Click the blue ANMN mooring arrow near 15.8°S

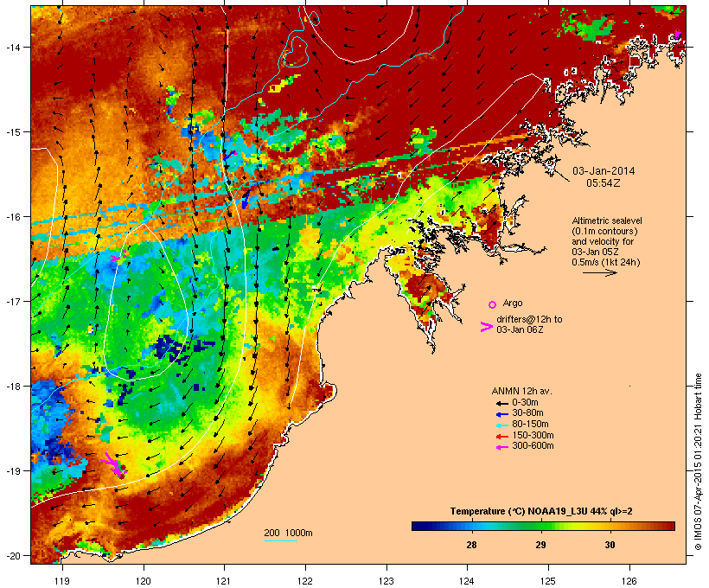tap(246, 199)
